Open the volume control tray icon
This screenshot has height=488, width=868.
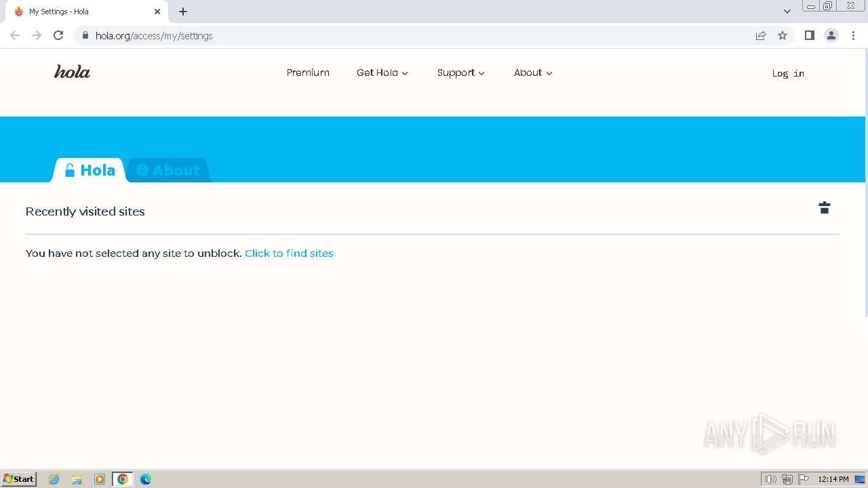pos(770,479)
